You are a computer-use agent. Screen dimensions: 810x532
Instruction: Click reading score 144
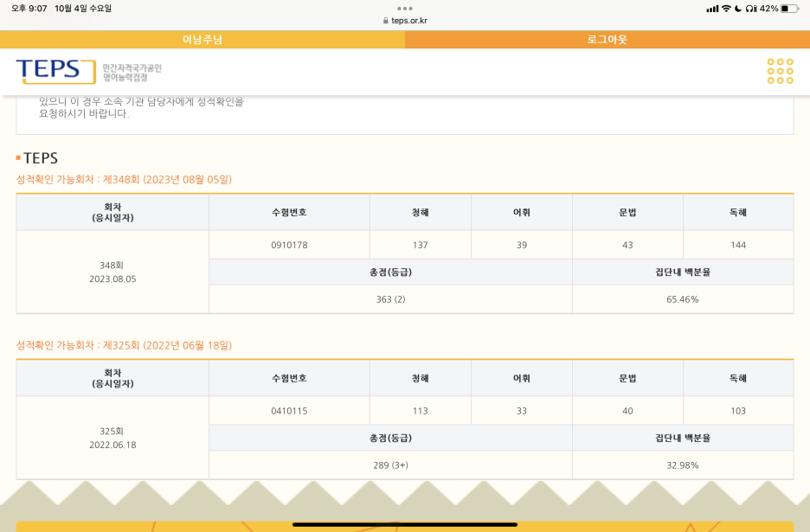pos(738,245)
